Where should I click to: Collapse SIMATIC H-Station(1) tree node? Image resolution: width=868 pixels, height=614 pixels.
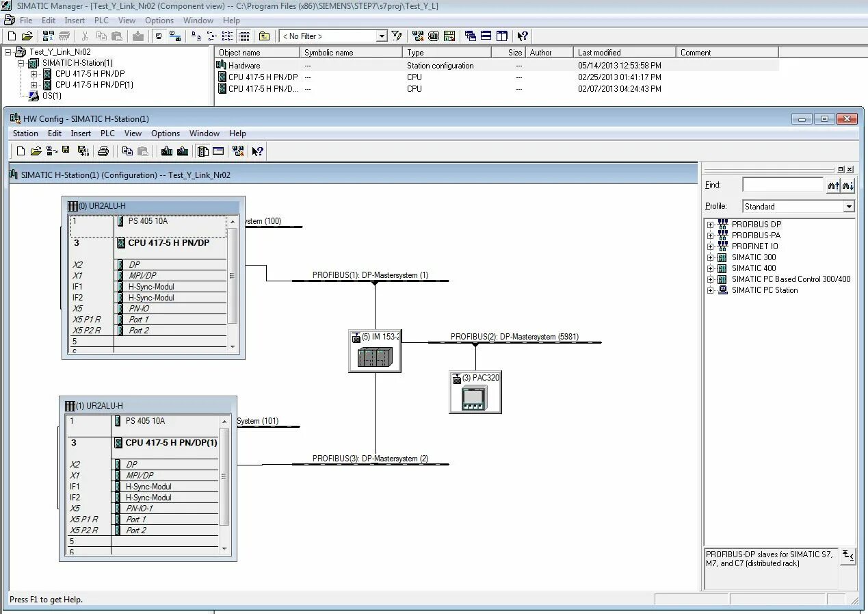click(21, 63)
